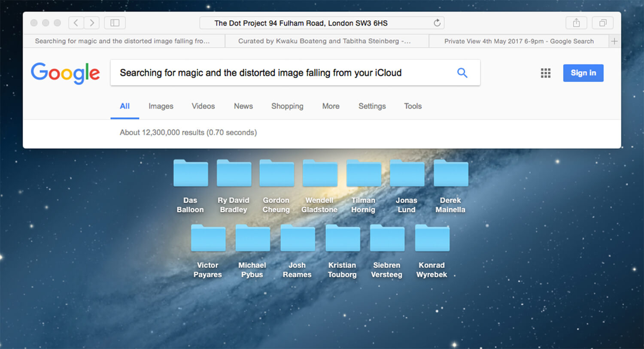Viewport: 644px width, 349px height.
Task: Open the Siebren Versteeg folder
Action: (387, 238)
